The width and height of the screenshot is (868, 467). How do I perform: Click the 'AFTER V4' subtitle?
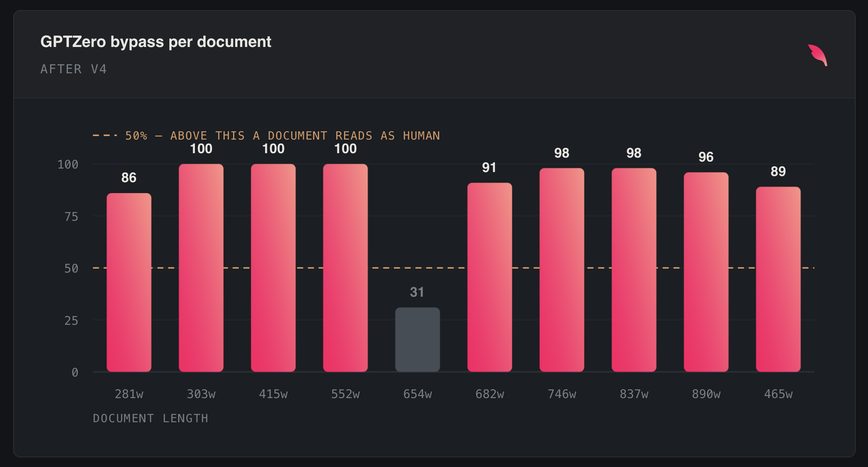(x=74, y=69)
